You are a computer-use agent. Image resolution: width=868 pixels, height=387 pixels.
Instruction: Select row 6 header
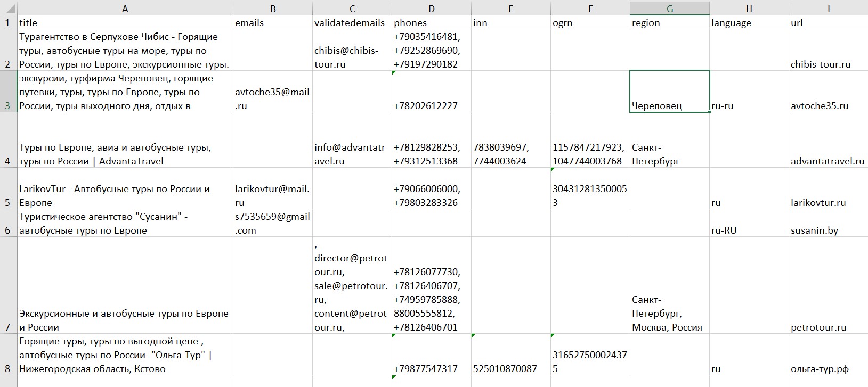pos(9,223)
